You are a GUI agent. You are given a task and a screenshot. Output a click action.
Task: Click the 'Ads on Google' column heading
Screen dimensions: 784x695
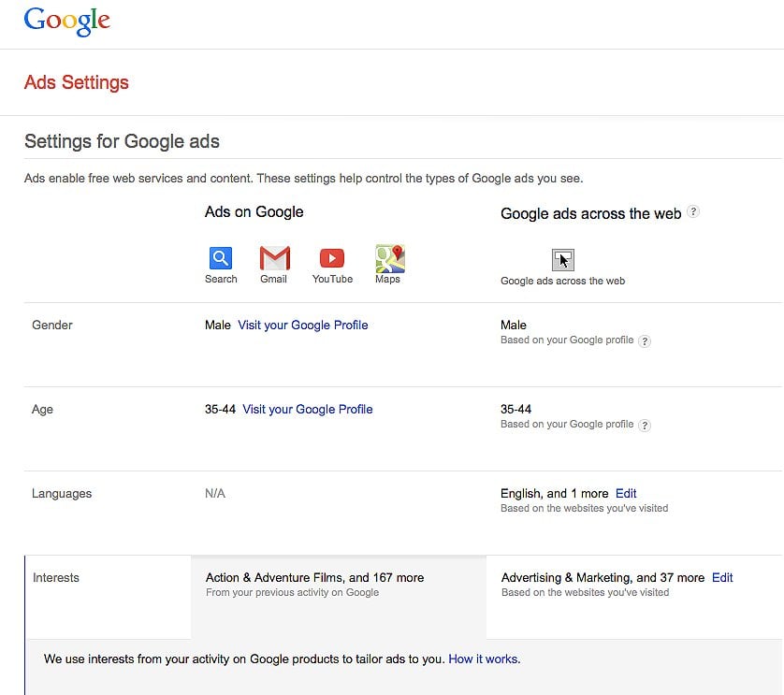point(254,212)
